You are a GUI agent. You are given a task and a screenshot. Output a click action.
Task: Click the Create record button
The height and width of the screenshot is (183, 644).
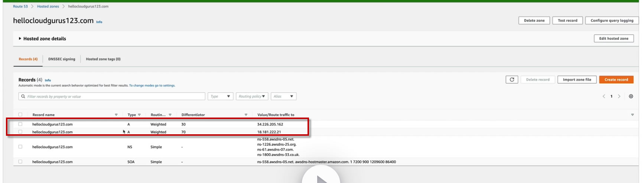(616, 80)
